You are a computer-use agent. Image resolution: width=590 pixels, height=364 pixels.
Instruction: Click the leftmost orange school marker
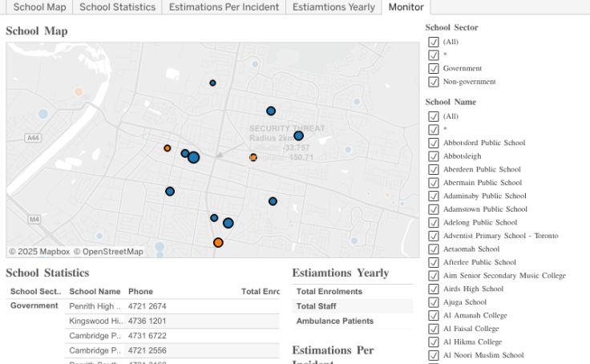point(168,148)
